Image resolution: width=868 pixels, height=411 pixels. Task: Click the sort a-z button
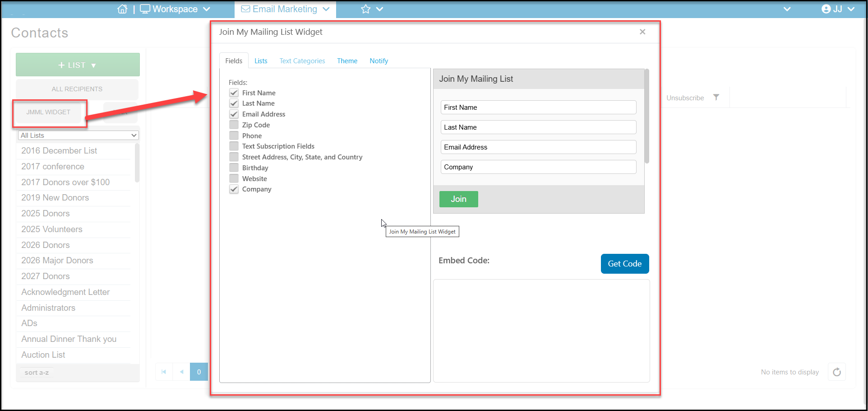[37, 373]
